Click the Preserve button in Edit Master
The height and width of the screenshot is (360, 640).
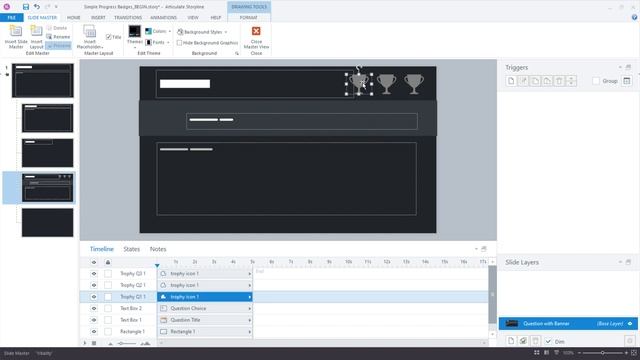pyautogui.click(x=58, y=45)
